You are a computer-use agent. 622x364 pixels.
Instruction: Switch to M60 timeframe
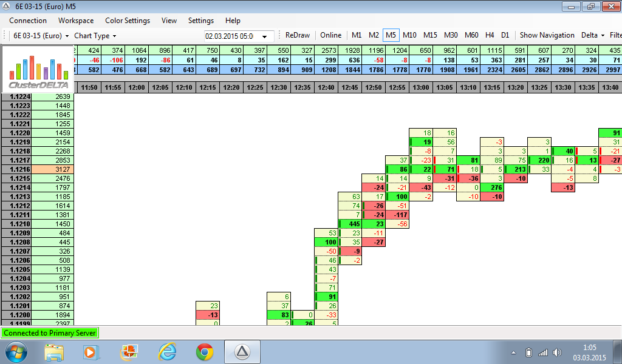[471, 35]
